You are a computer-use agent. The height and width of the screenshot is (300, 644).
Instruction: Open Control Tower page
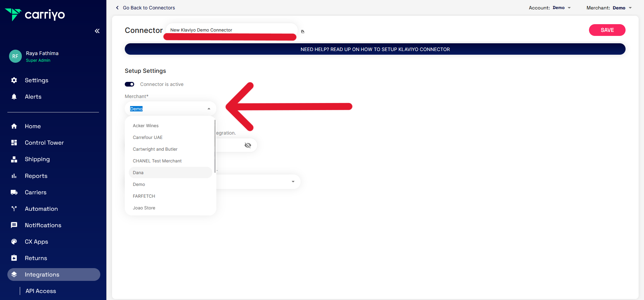(44, 143)
